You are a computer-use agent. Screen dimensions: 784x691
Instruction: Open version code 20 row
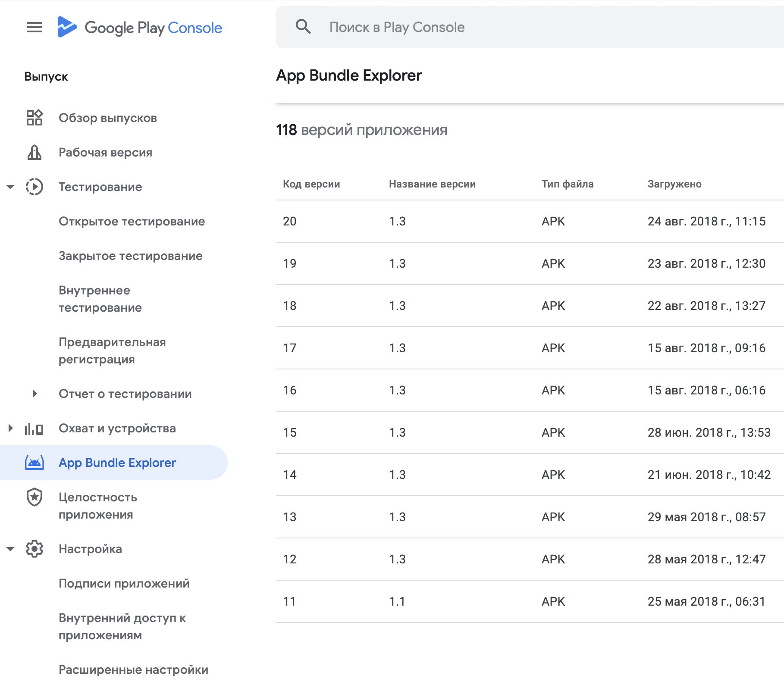pyautogui.click(x=530, y=221)
